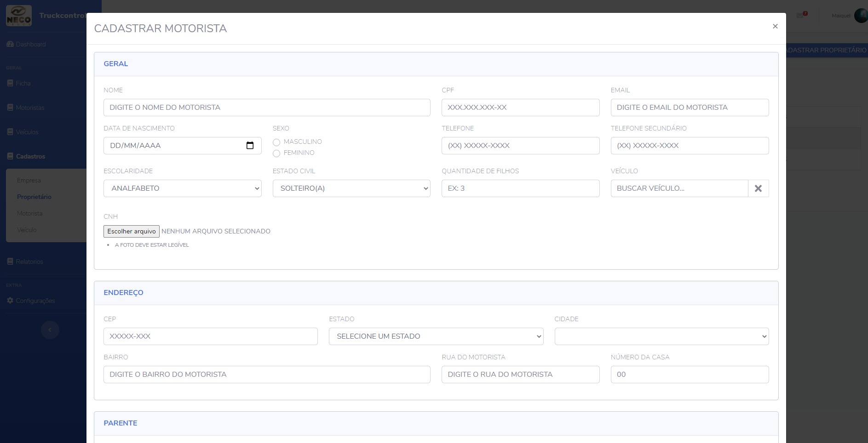Viewport: 868px width, 443px height.
Task: Open Configurações from the sidebar
Action: pos(35,301)
